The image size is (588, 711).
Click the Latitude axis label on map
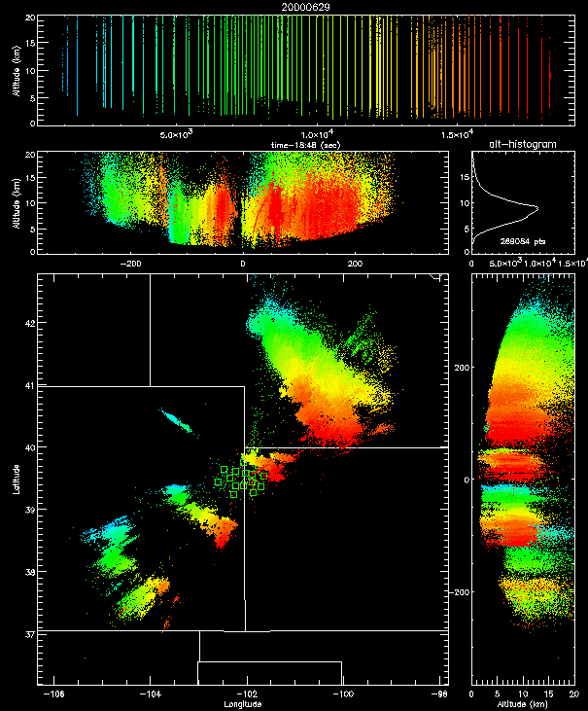[x=17, y=479]
